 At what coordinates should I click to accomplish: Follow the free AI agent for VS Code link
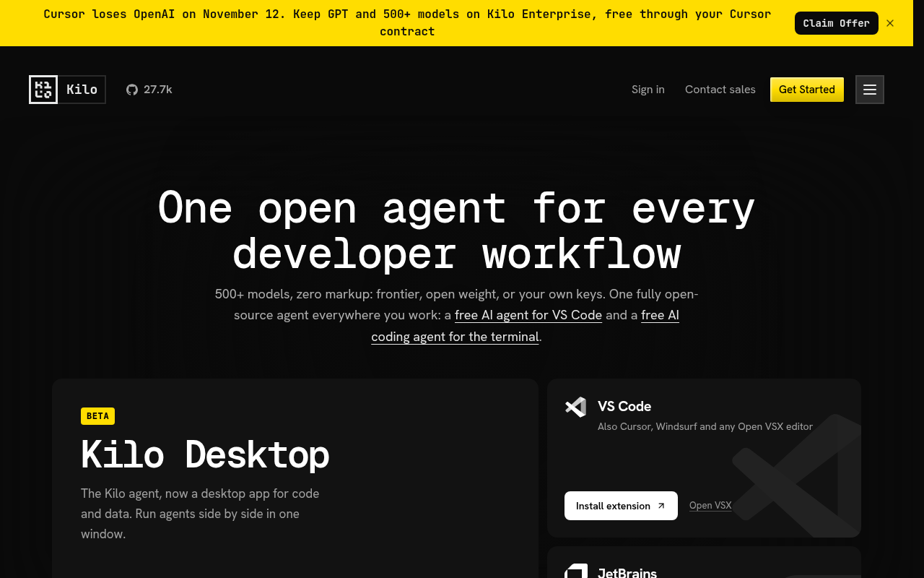[528, 315]
